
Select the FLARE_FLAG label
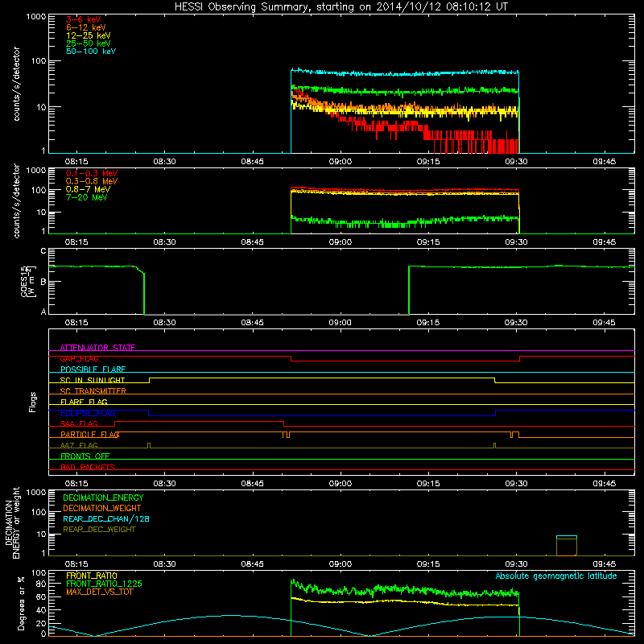point(84,402)
